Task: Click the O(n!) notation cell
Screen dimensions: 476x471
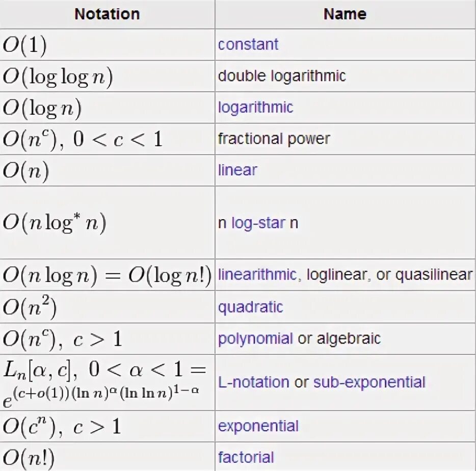Action: 29,458
